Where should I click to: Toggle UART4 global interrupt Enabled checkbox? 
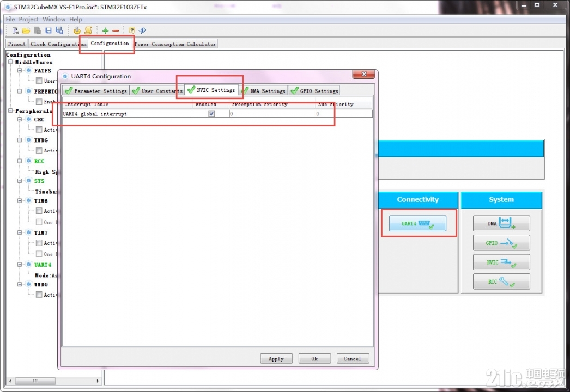click(211, 114)
